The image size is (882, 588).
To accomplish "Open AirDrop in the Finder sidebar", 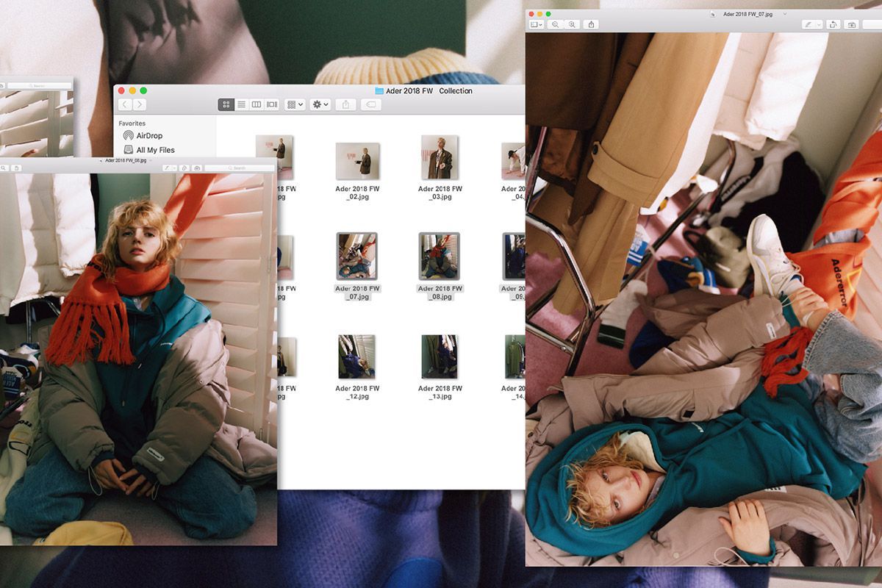I will 148,136.
